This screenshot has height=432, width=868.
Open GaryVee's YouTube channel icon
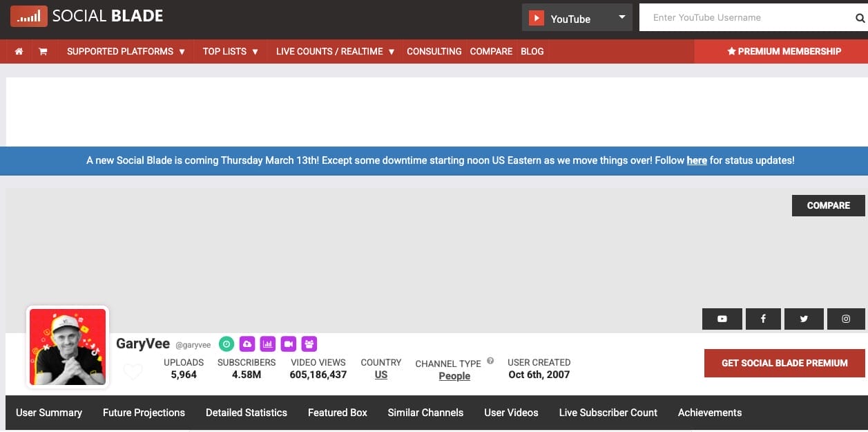tap(722, 319)
